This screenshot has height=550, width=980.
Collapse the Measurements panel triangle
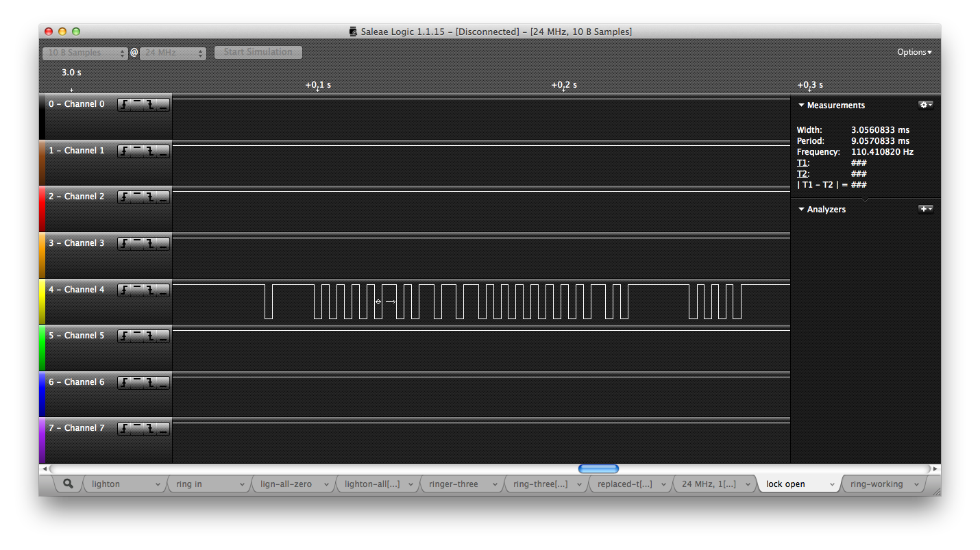pos(801,105)
